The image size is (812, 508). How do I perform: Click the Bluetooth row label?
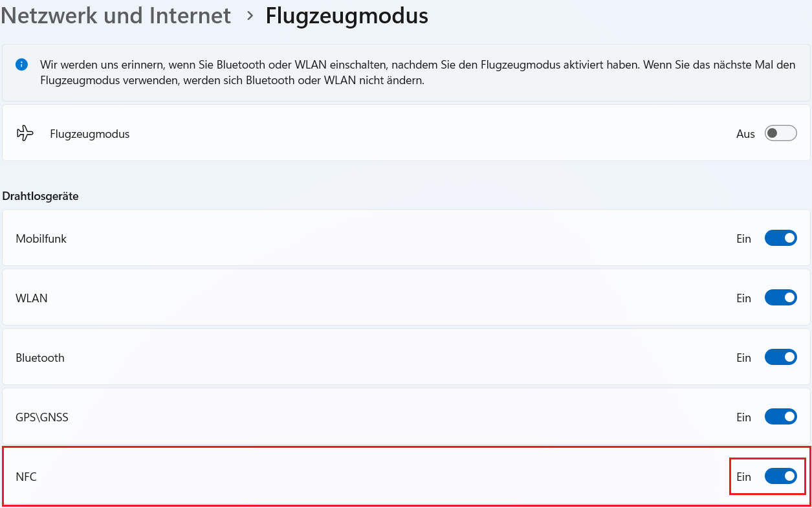coord(40,358)
